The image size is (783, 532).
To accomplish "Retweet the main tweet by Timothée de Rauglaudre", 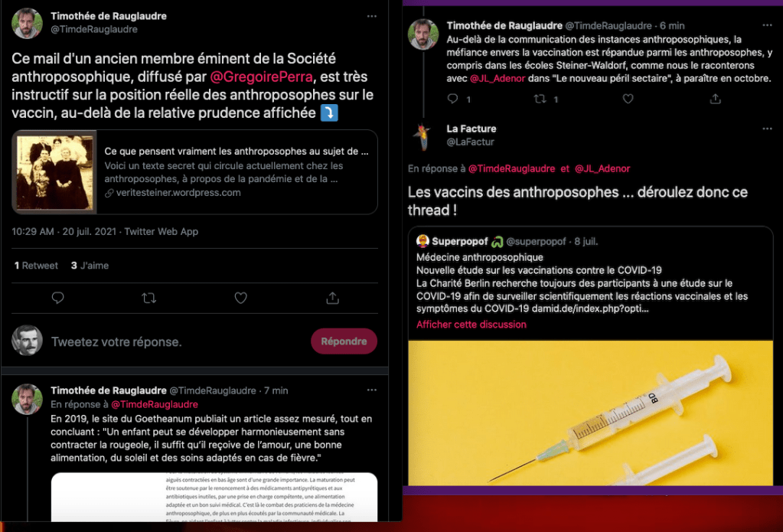I will point(148,299).
